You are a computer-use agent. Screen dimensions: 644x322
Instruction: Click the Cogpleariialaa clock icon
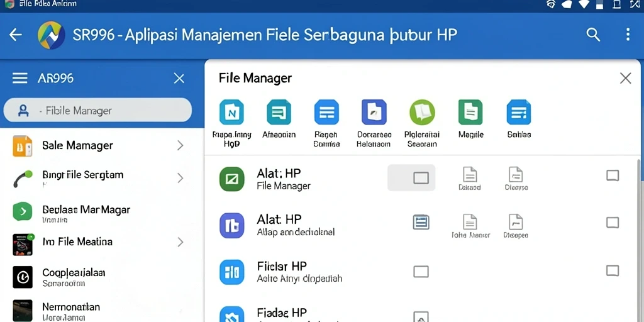click(22, 277)
